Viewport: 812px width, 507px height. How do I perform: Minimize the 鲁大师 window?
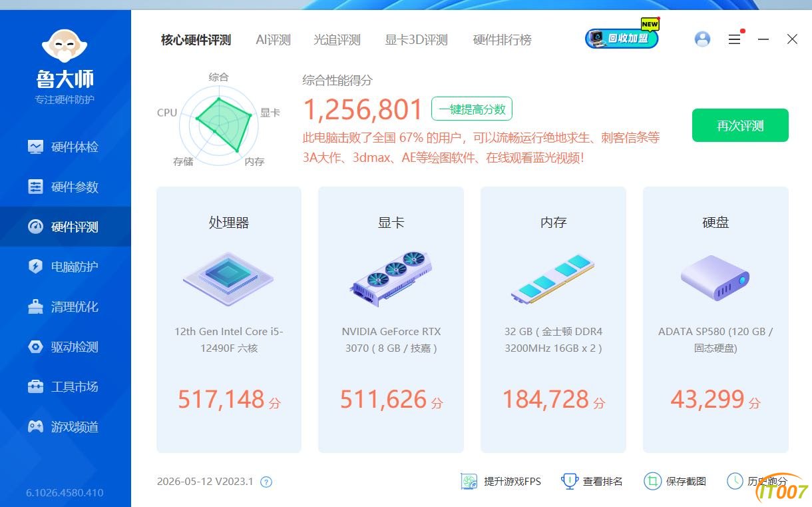coord(763,39)
